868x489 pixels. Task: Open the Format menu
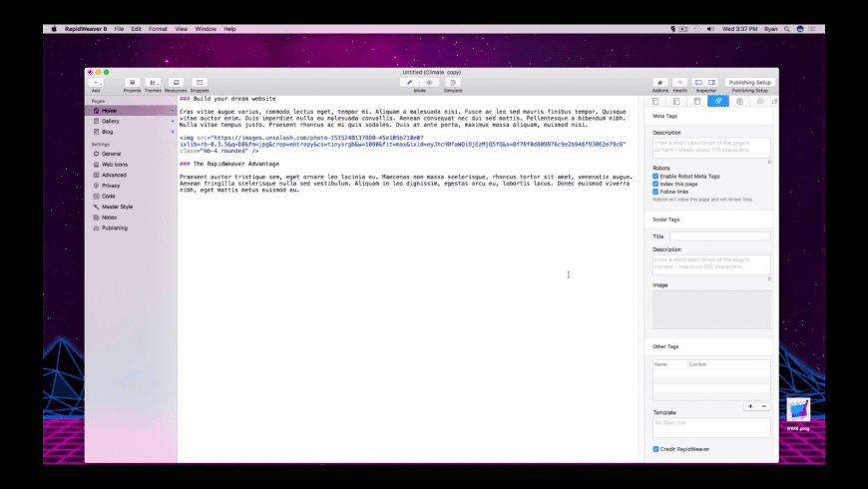[x=158, y=29]
